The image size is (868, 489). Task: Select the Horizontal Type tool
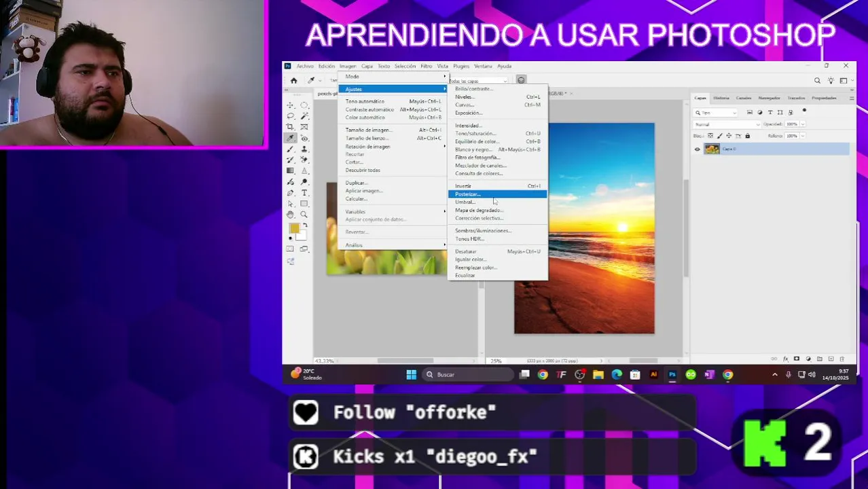(x=304, y=193)
